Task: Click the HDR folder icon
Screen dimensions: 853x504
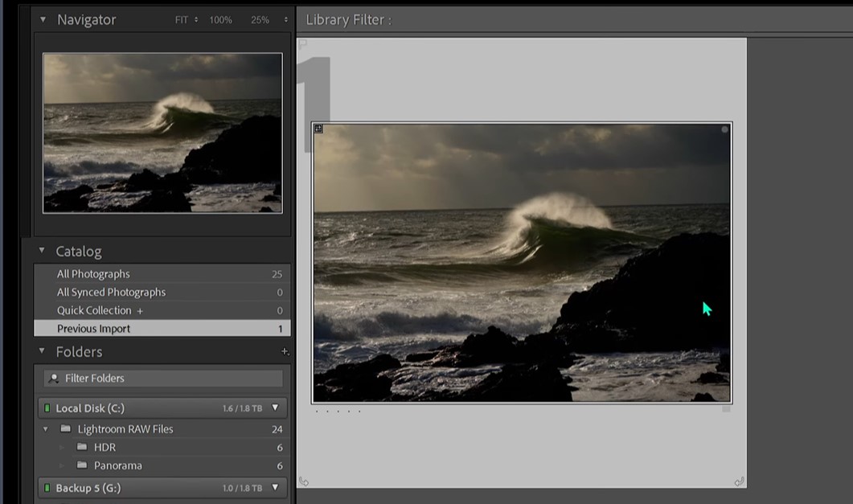Action: (x=82, y=447)
